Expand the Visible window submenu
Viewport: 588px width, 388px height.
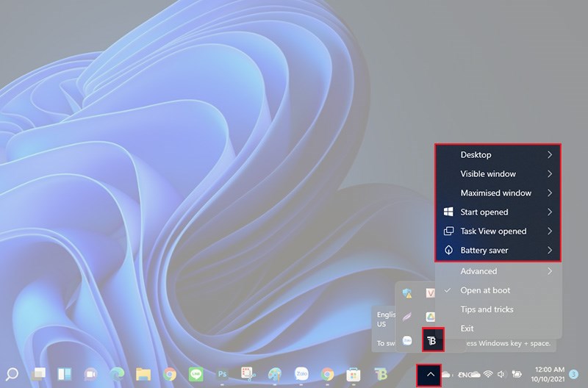point(498,174)
